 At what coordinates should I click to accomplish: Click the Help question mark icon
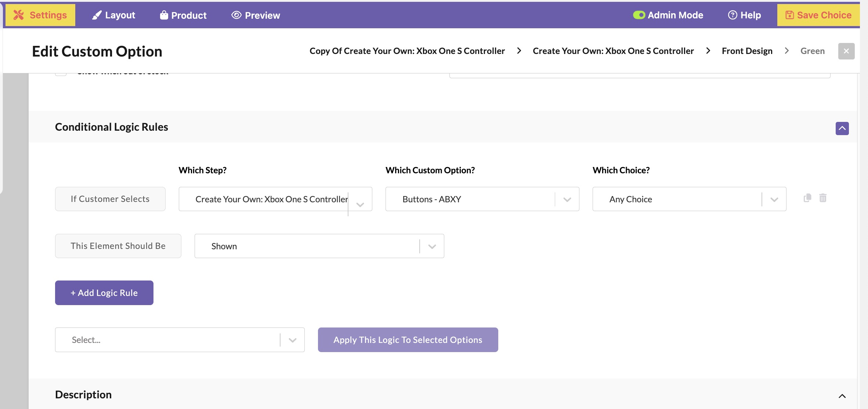[x=732, y=15]
